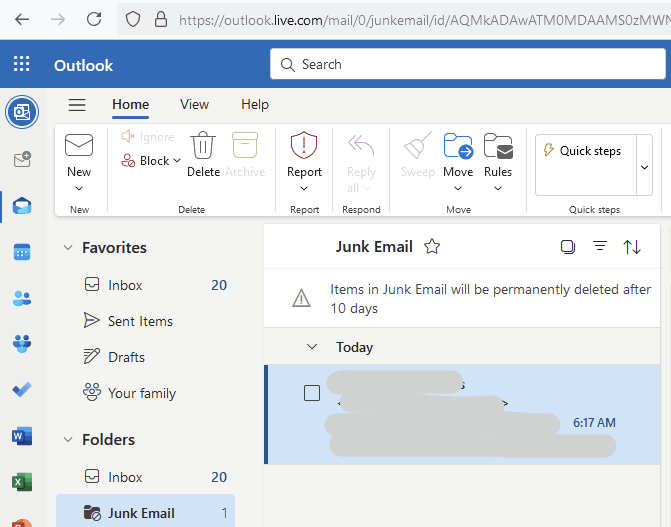This screenshot has width=671, height=527.
Task: Open the new mail with plus sidebar icon
Action: pyautogui.click(x=22, y=160)
